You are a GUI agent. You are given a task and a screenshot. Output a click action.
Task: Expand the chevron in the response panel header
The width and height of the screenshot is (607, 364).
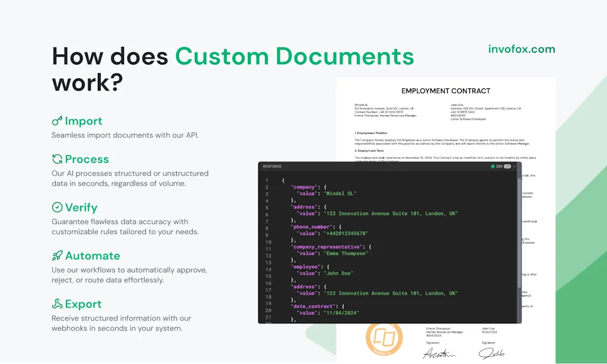tap(514, 166)
